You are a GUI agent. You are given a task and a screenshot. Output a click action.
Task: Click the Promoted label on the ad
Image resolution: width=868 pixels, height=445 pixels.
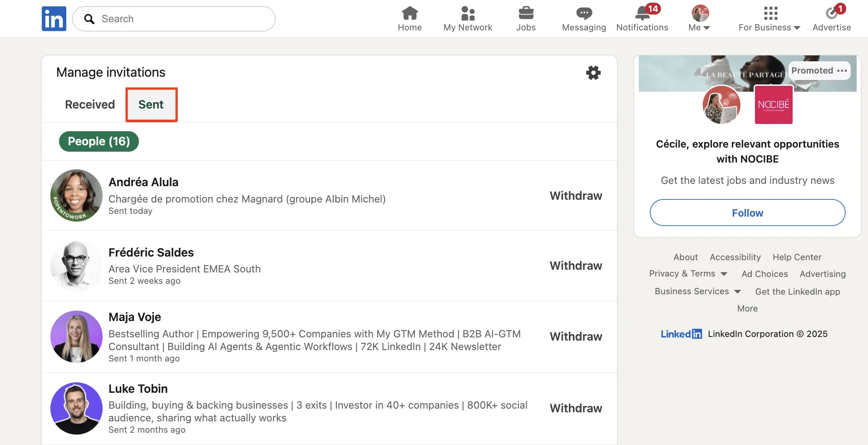pos(812,70)
